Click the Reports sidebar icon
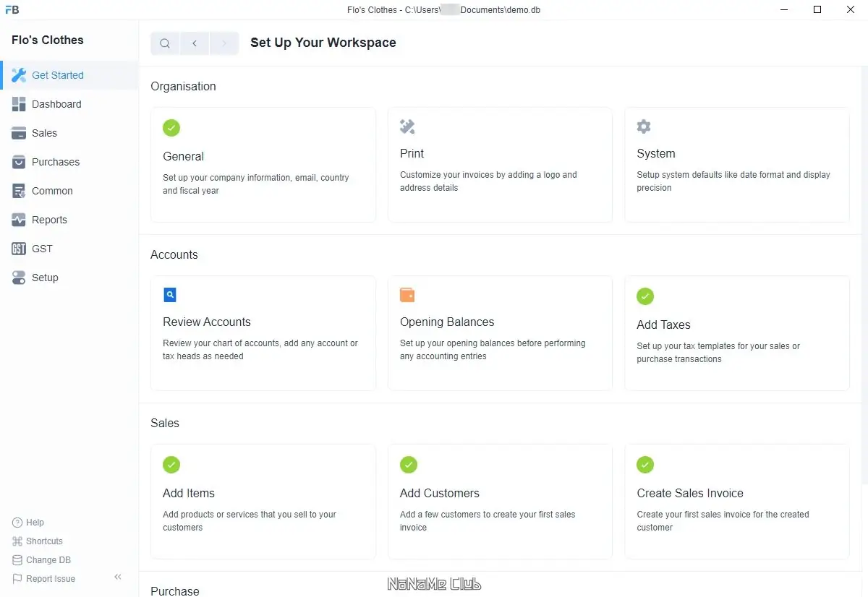This screenshot has height=597, width=868. tap(19, 220)
